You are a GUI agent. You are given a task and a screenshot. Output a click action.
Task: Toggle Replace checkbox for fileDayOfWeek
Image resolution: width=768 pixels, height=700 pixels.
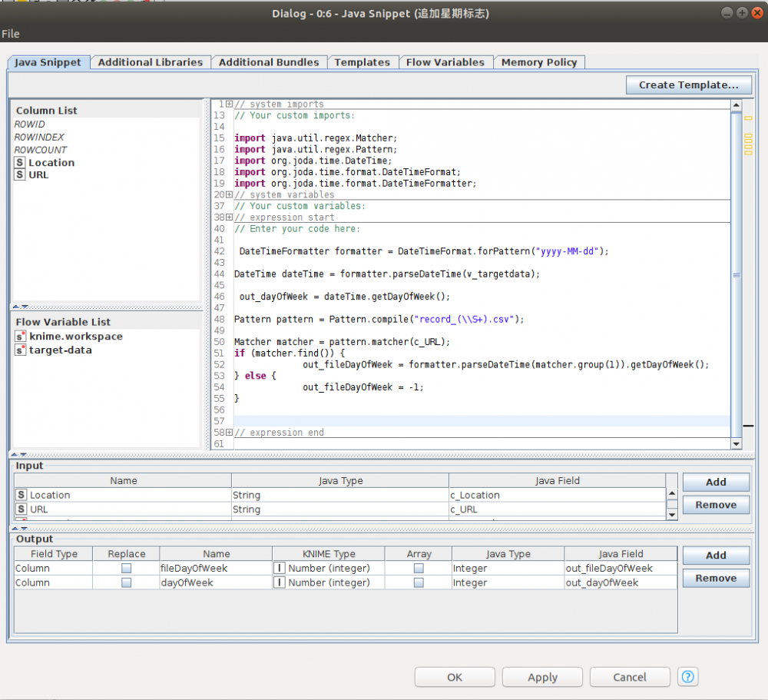click(x=127, y=569)
